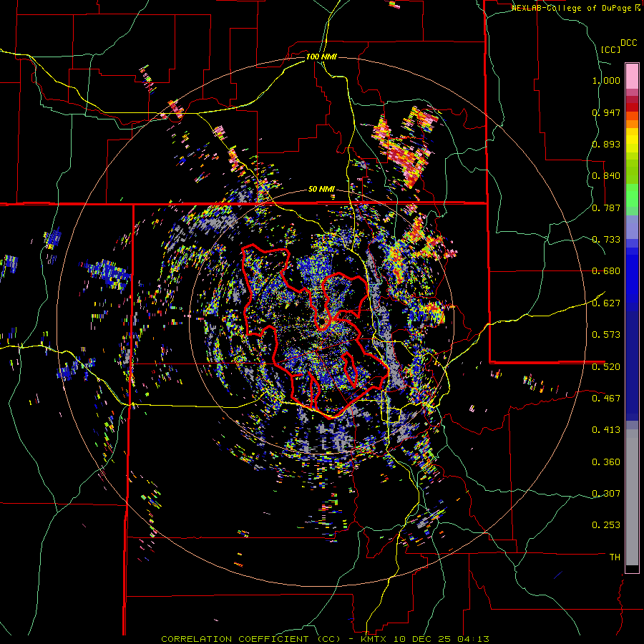This screenshot has width=644, height=644.
Task: Click the 0.360 scale value
Action: 606,462
